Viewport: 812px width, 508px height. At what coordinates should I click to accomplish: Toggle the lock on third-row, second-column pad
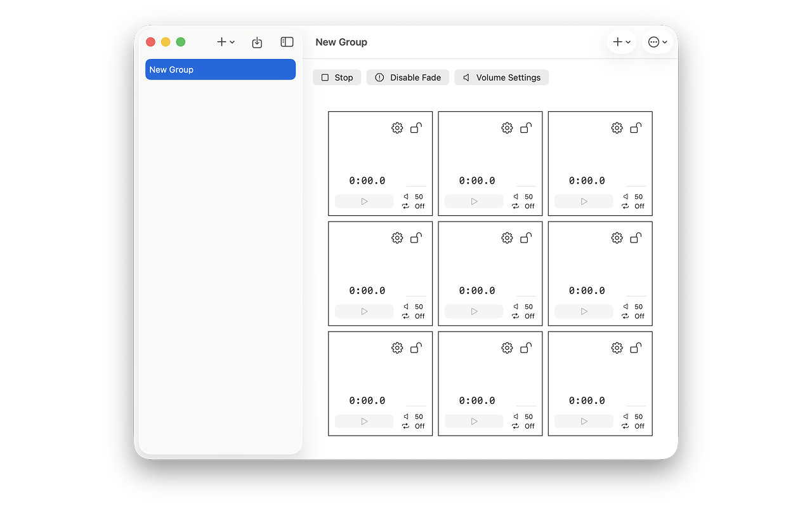(526, 347)
